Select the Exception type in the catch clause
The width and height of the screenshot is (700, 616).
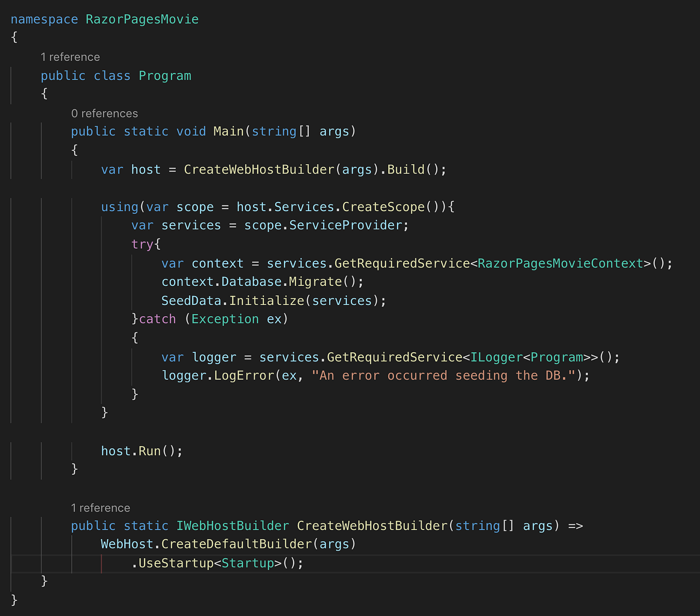click(225, 318)
